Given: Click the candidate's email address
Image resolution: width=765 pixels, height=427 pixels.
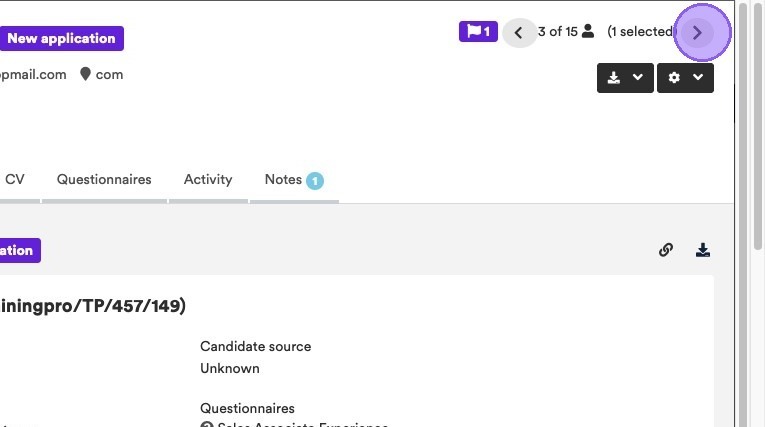Looking at the screenshot, I should point(33,74).
